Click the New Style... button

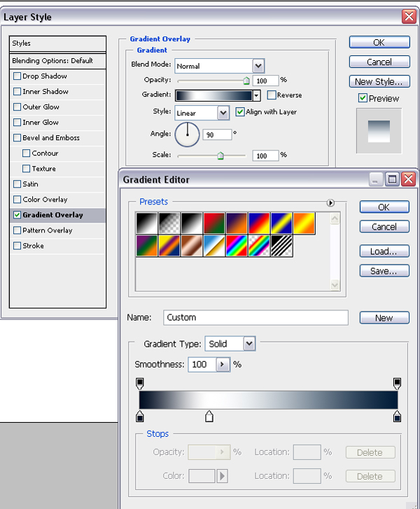[x=379, y=81]
